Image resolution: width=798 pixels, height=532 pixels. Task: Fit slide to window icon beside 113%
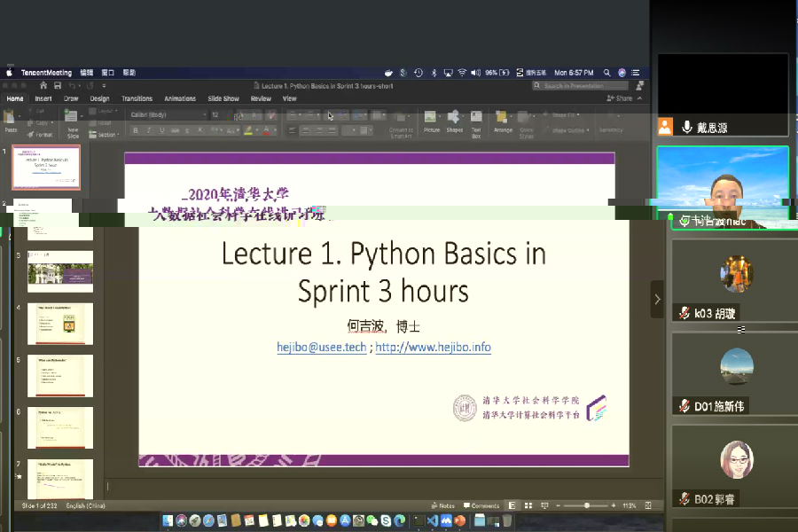[648, 505]
